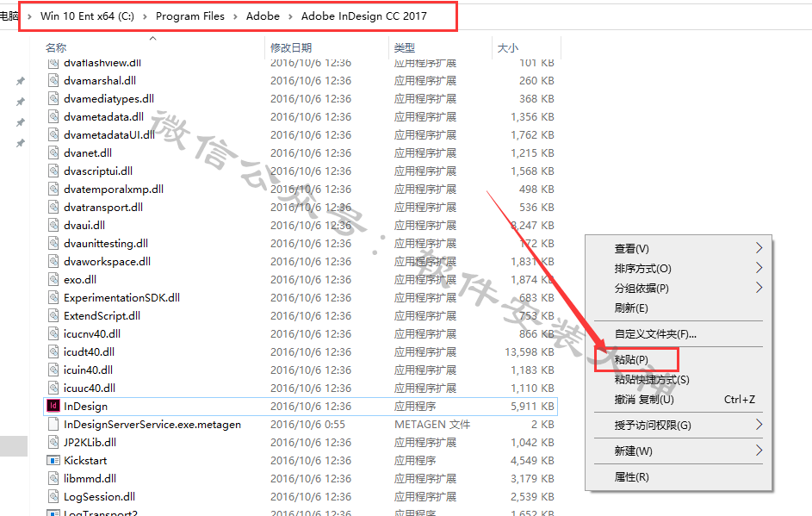The image size is (812, 516).
Task: Select the file name Kickstart
Action: coord(85,460)
